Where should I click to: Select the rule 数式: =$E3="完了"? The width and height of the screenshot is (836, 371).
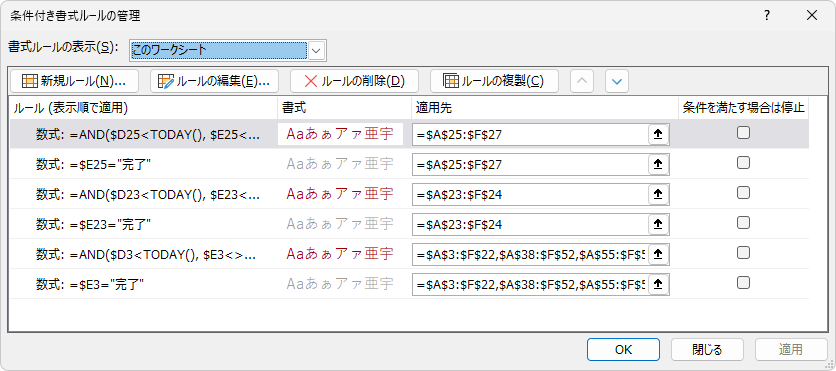pos(90,284)
